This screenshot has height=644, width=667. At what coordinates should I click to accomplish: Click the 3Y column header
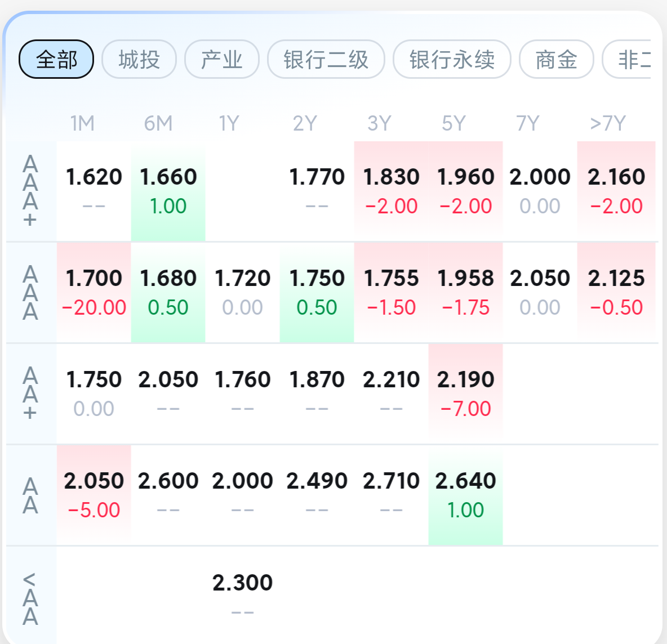[379, 124]
